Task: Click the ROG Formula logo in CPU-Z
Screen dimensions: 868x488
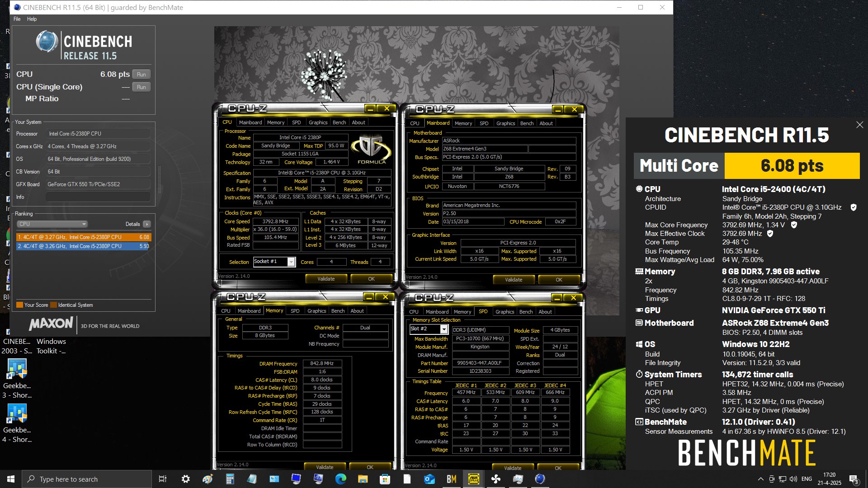Action: tap(371, 149)
